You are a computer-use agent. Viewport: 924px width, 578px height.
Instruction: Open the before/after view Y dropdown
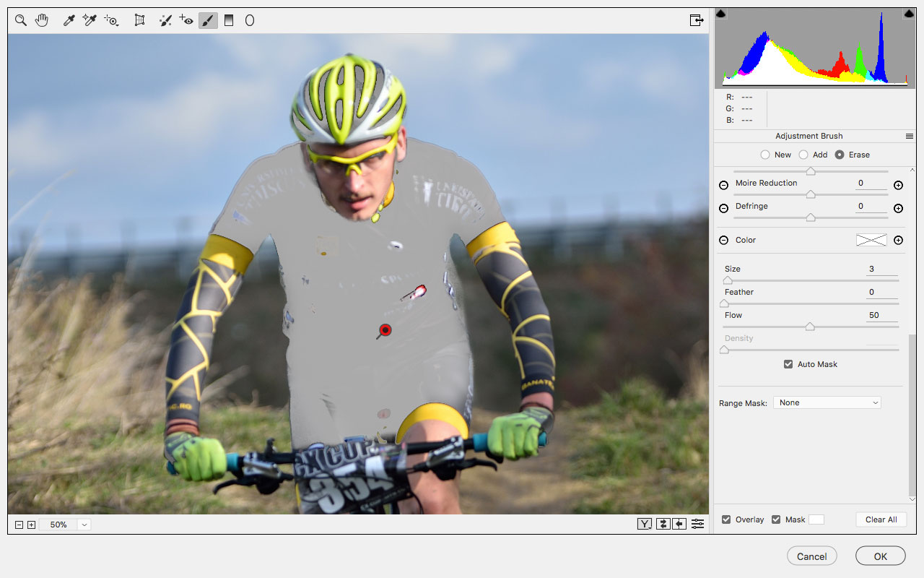[x=644, y=524]
